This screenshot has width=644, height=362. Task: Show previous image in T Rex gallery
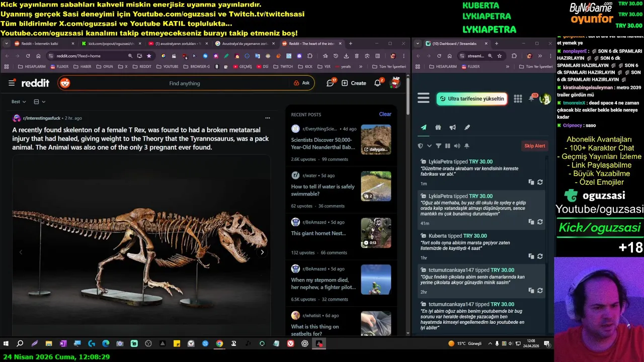21,252
